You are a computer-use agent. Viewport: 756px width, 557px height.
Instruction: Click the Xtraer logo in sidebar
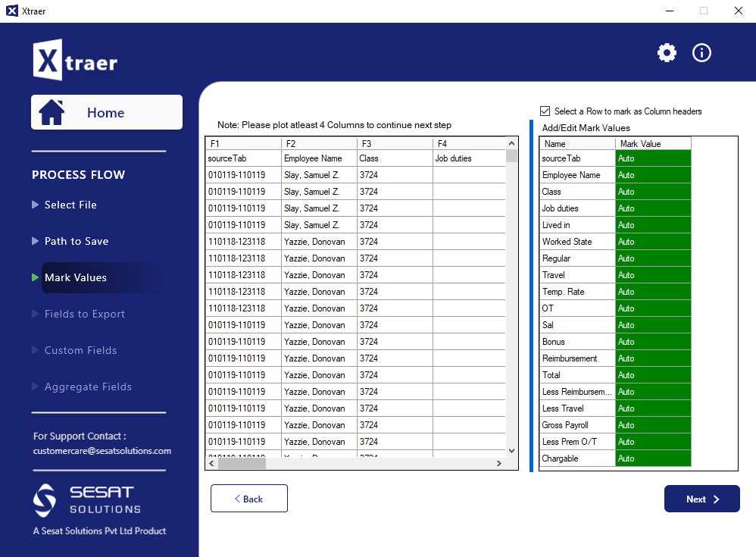(75, 61)
